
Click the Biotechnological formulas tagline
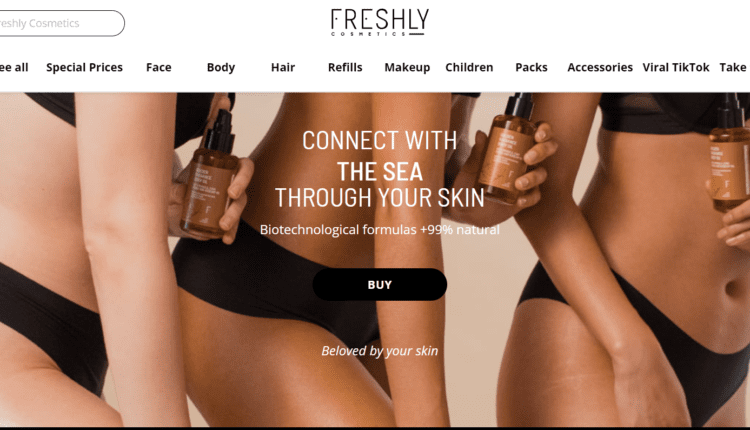point(380,230)
